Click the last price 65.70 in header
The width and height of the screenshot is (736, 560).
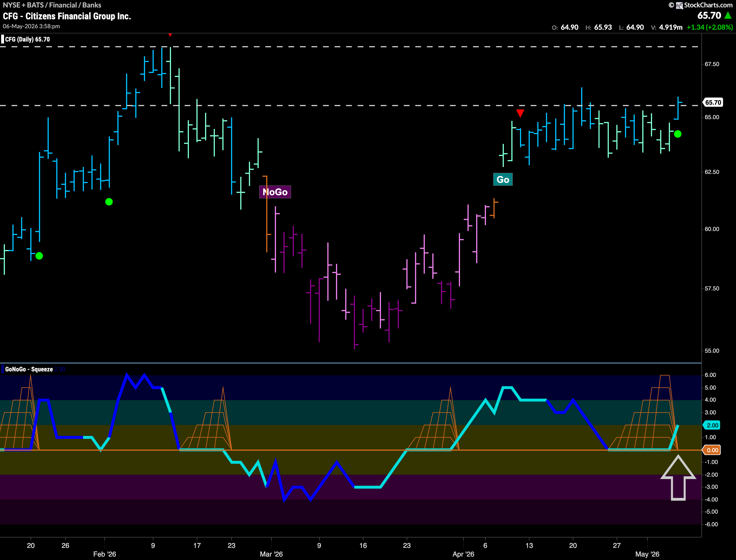(709, 15)
